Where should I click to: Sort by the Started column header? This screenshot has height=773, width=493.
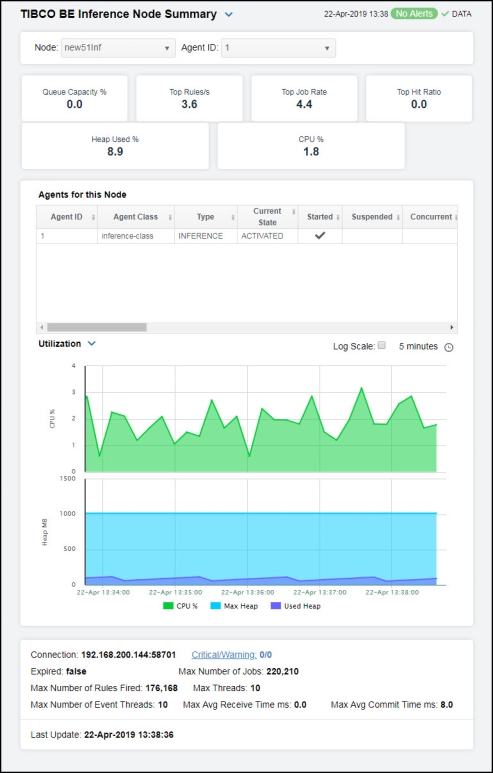click(x=320, y=217)
